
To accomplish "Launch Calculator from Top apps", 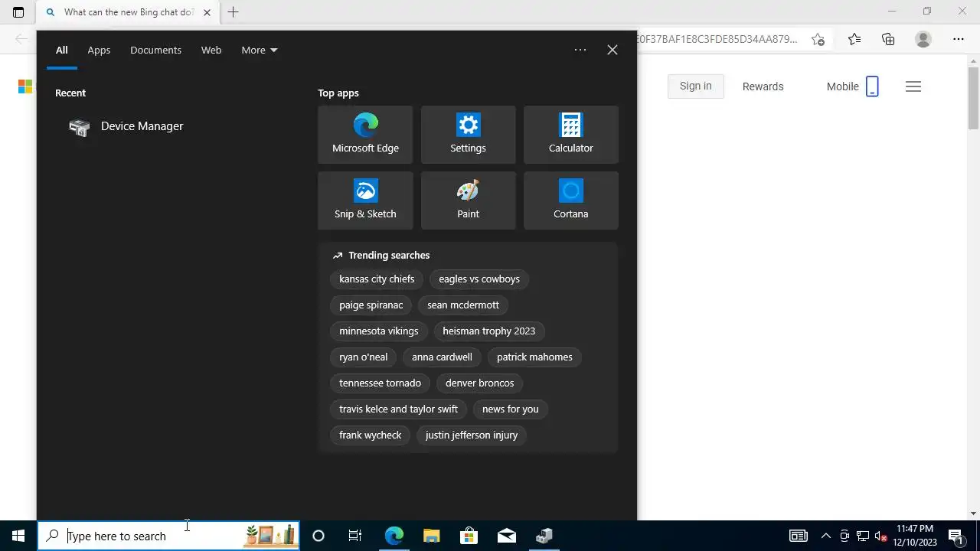I will point(570,135).
